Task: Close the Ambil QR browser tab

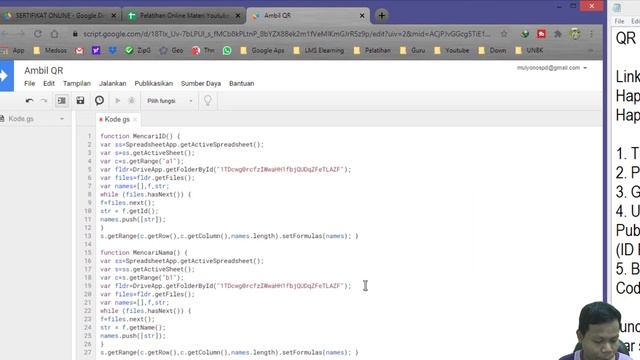Action: [362, 16]
